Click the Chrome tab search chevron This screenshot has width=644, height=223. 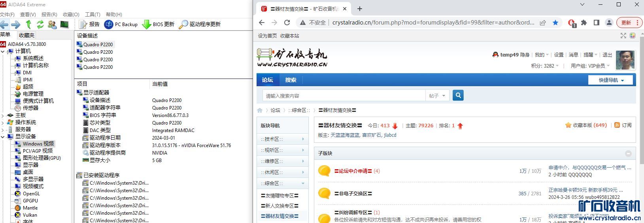pyautogui.click(x=582, y=5)
